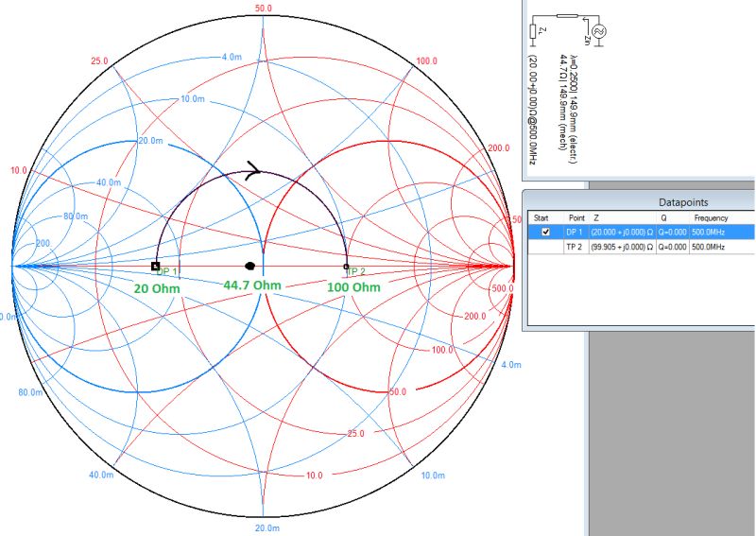The width and height of the screenshot is (756, 536).
Task: Click the Datapoints panel title
Action: [682, 202]
